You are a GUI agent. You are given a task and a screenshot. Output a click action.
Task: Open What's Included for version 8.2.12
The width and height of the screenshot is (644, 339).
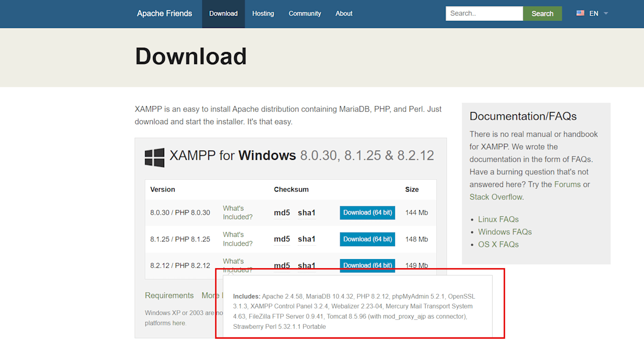238,265
